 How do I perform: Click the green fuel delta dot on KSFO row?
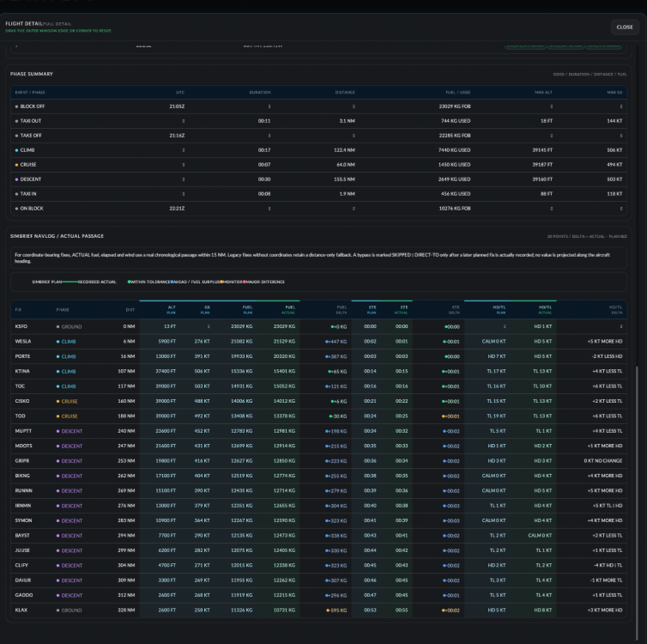[332, 326]
